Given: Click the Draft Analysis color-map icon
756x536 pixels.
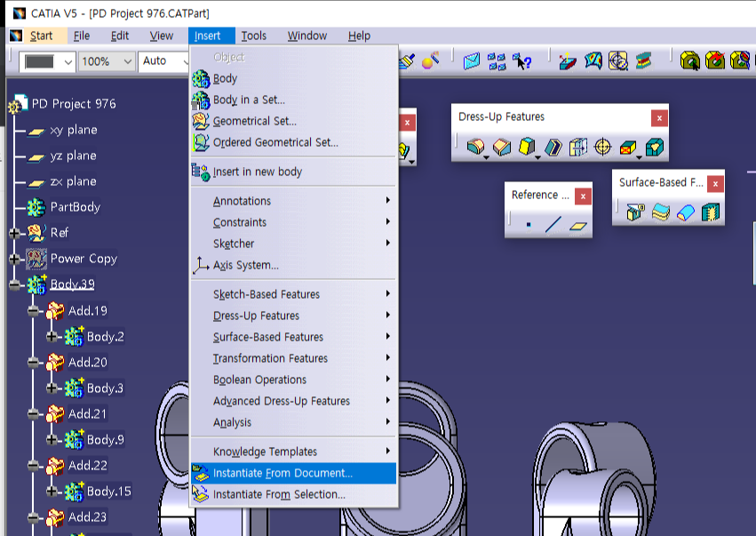Looking at the screenshot, I should [593, 61].
